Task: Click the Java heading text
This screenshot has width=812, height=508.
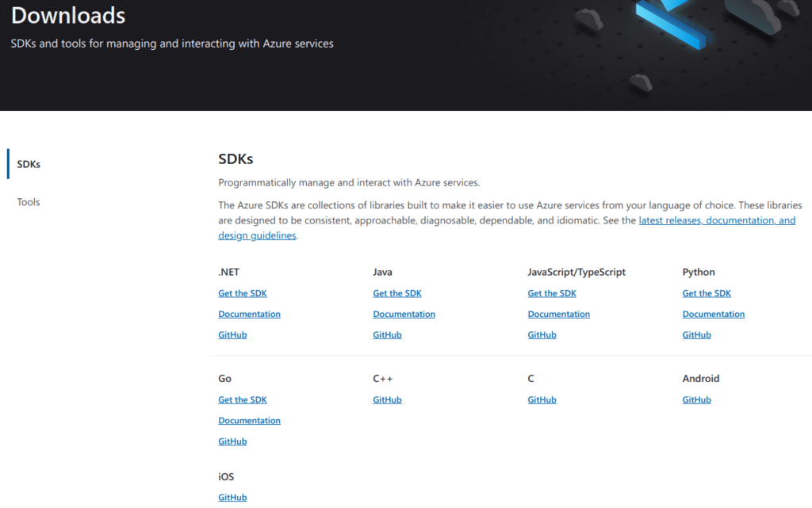Action: [x=383, y=272]
